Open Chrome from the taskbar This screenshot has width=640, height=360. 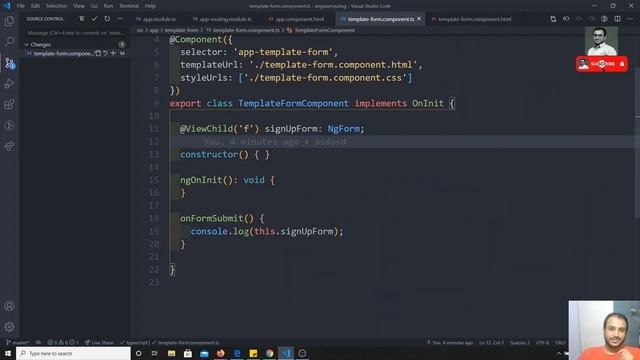(269, 353)
